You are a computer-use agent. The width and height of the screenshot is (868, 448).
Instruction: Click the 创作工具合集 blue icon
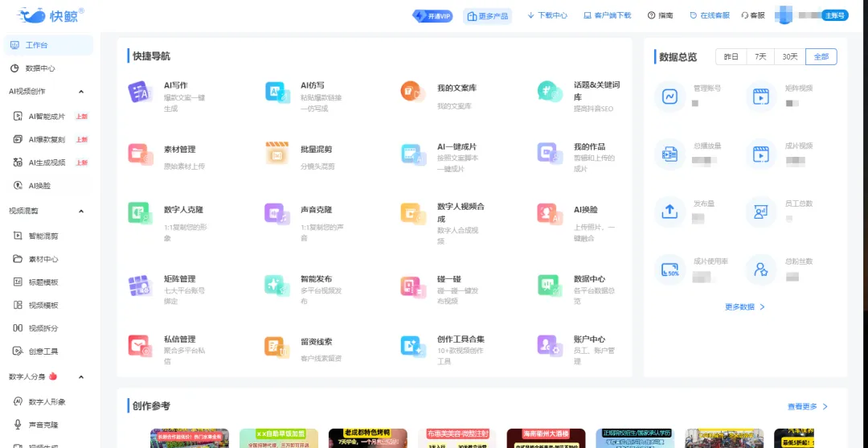(x=413, y=346)
